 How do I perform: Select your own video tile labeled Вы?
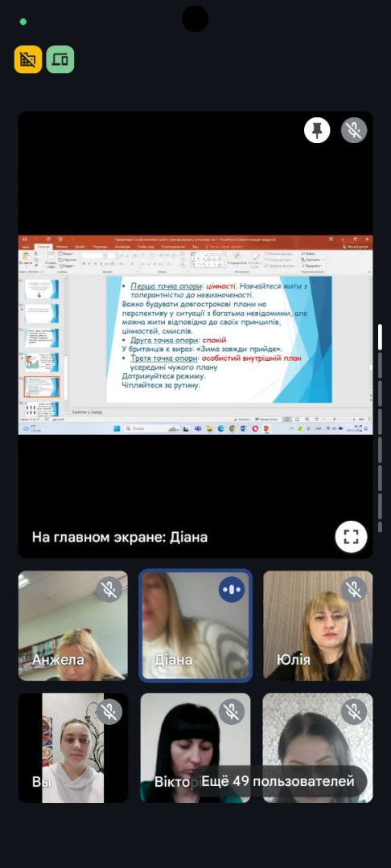click(73, 748)
